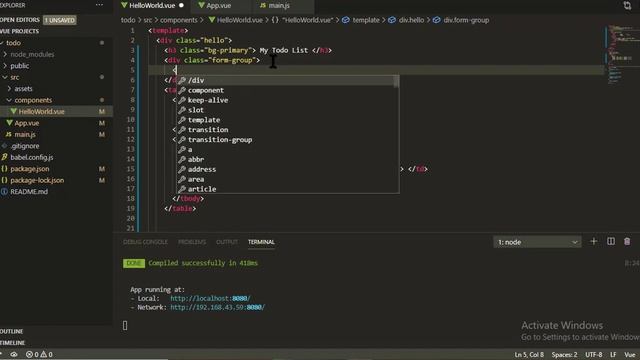
Task: Open the OUTPUT panel tab
Action: tap(227, 242)
